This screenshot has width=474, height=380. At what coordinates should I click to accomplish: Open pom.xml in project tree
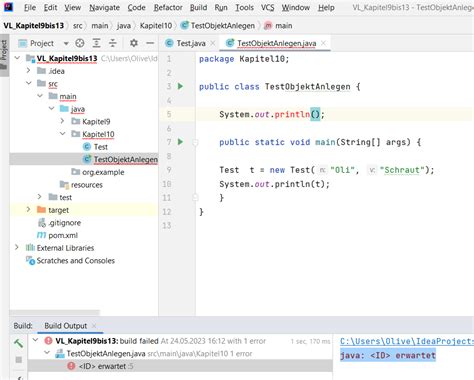tap(63, 235)
